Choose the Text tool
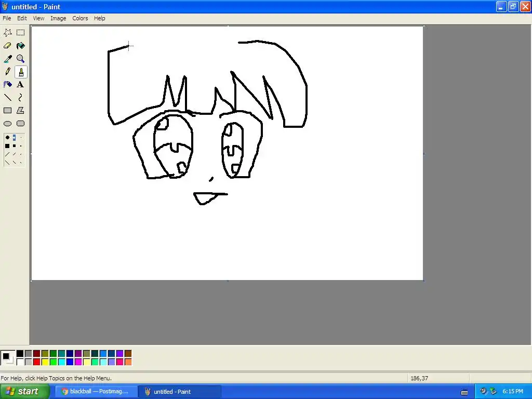 (21, 85)
